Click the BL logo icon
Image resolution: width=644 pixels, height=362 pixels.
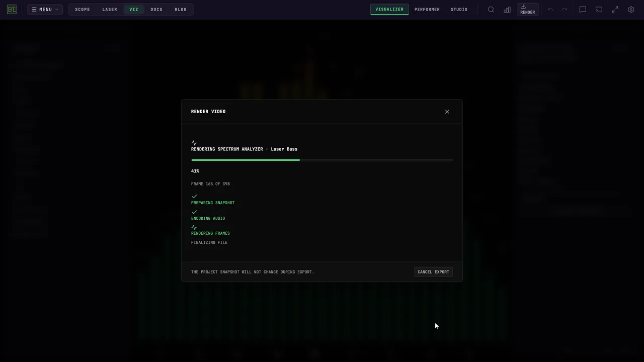pos(12,10)
